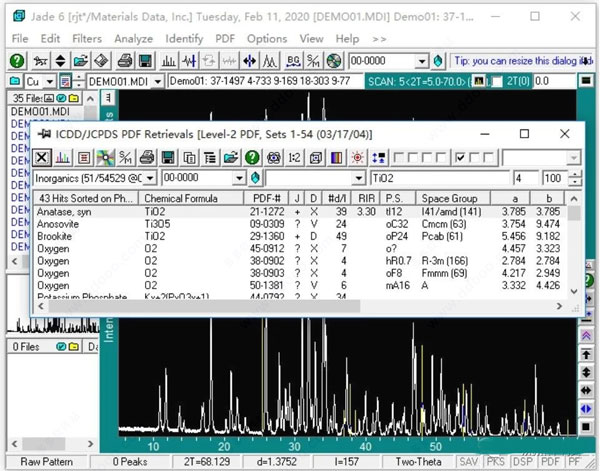Toggle the fourth checkbox in PDF Retrievals toolbar
This screenshot has height=471, width=600.
[x=441, y=157]
